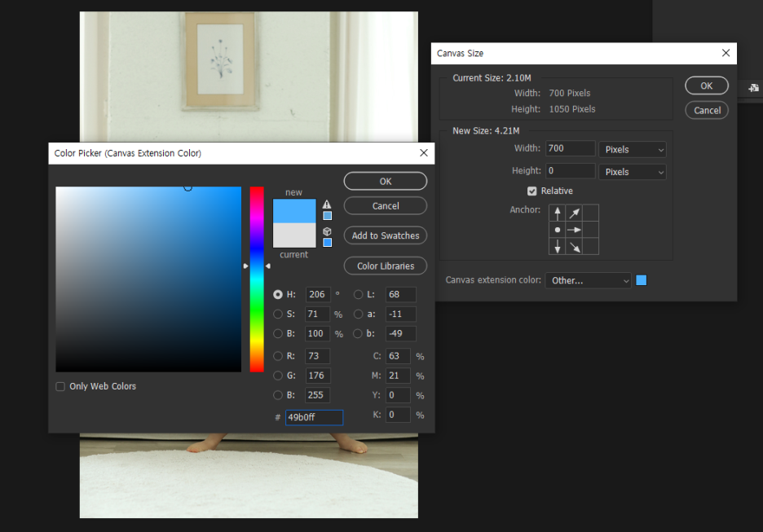Open the Height units Pixels dropdown
This screenshot has width=763, height=532.
tap(632, 172)
